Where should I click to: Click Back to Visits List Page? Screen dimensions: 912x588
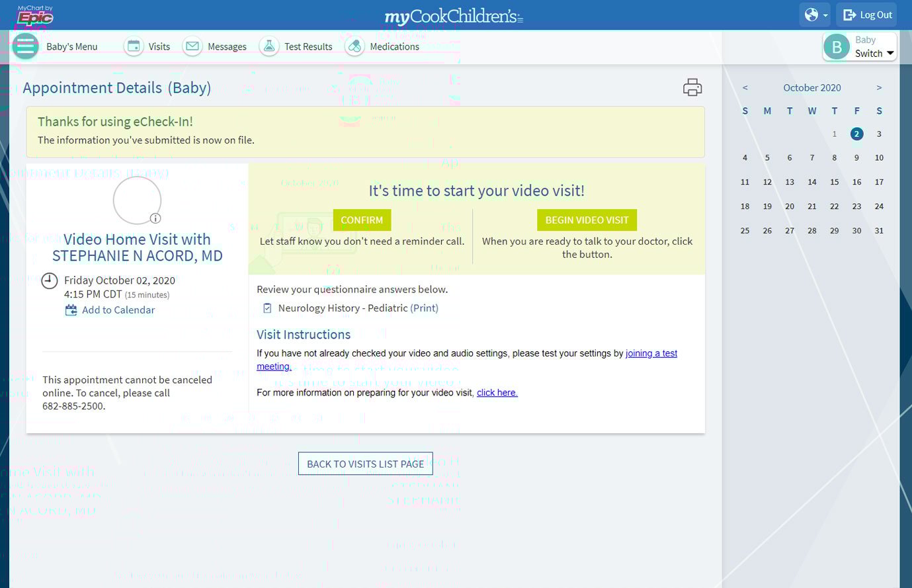[x=365, y=464]
